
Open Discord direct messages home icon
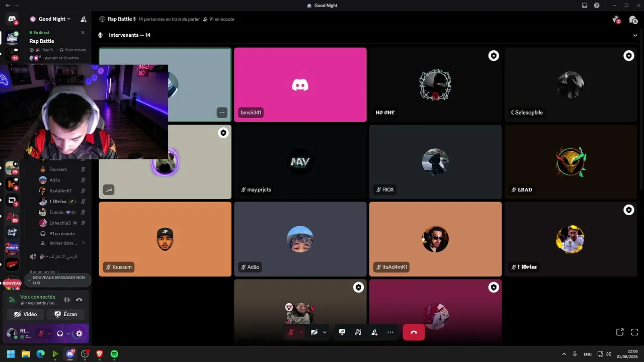pos(12,19)
